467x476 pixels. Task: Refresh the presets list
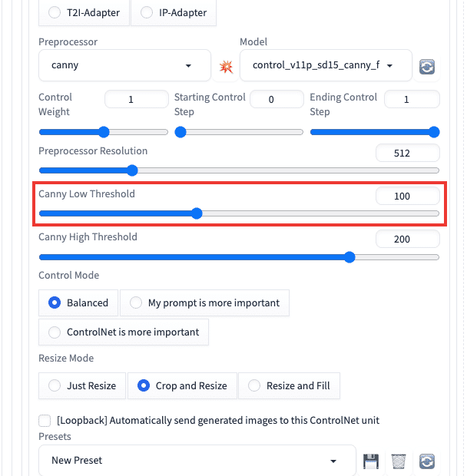[427, 461]
